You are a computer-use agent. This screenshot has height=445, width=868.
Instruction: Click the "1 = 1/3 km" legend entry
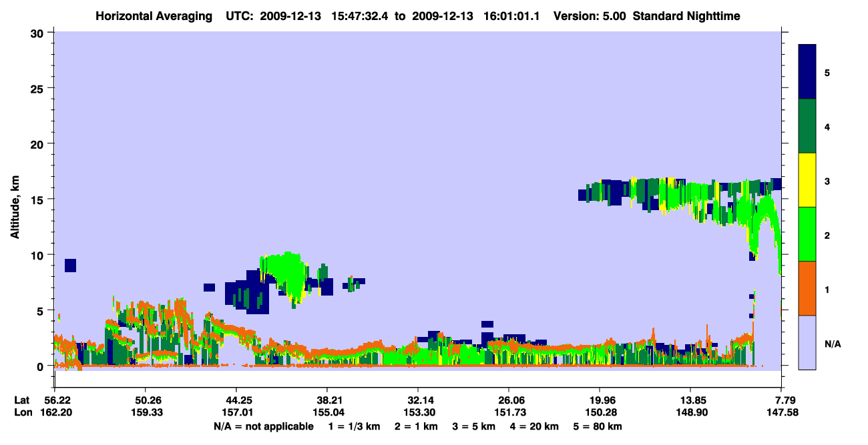point(355,426)
